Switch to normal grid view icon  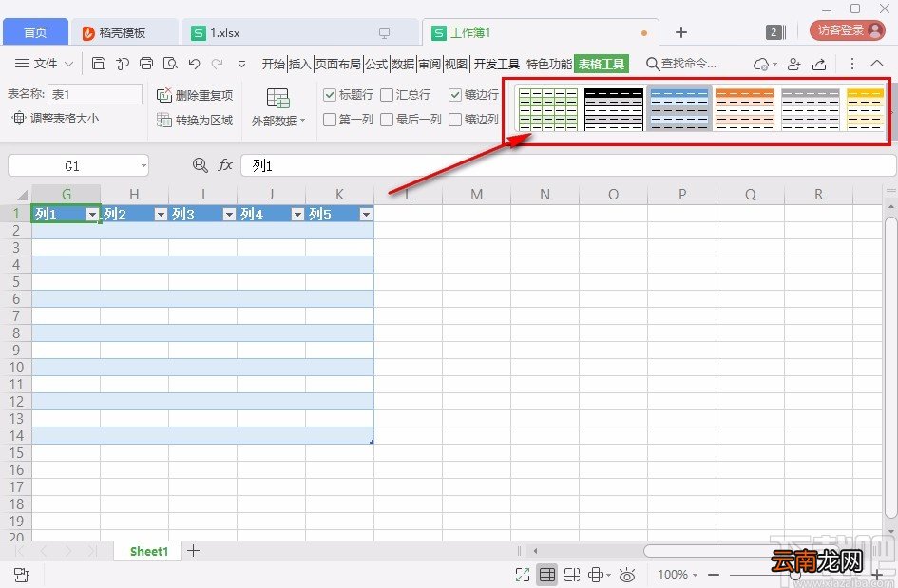[547, 575]
